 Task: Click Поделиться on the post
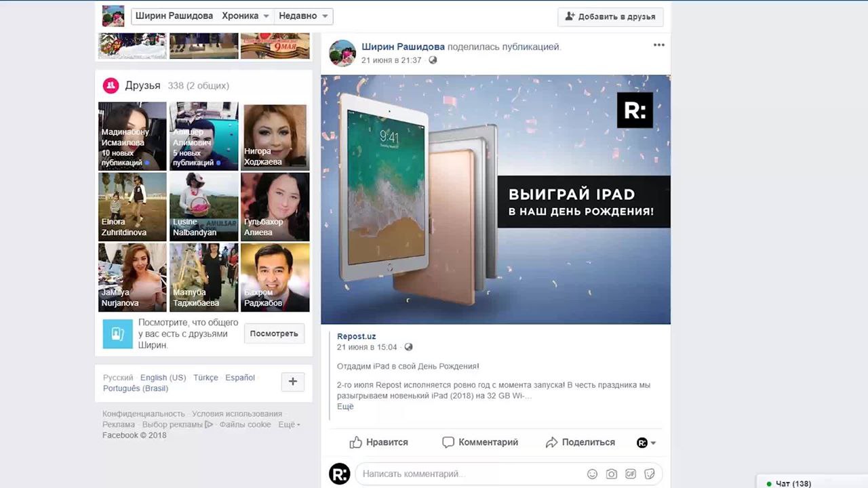[x=580, y=442]
